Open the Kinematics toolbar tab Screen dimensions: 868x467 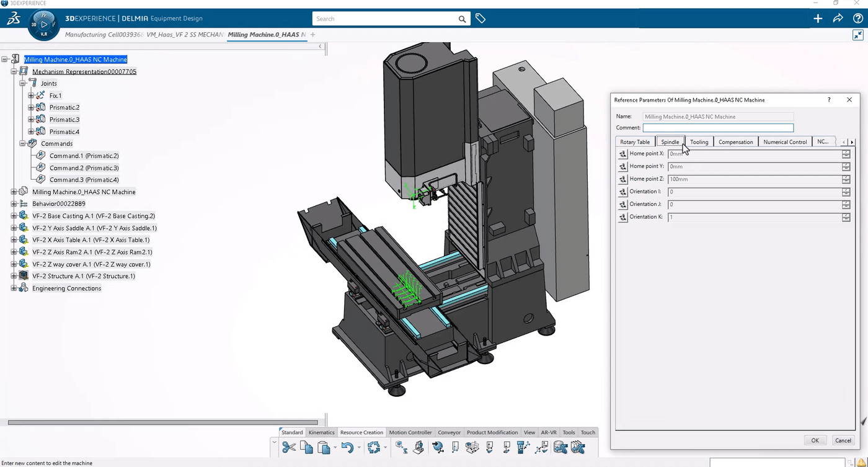321,432
